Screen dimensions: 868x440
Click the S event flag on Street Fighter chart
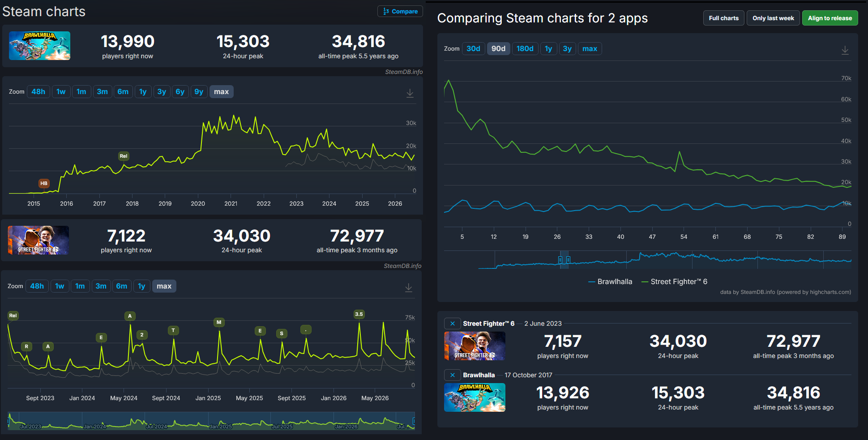pos(282,333)
